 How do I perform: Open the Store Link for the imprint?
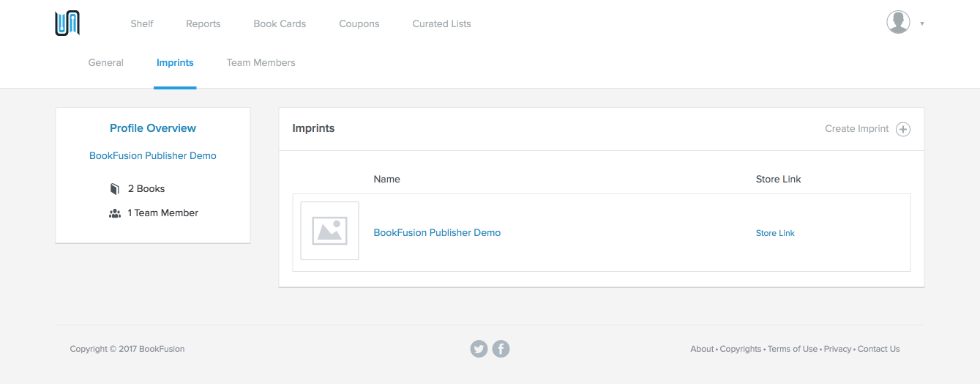[x=775, y=233]
